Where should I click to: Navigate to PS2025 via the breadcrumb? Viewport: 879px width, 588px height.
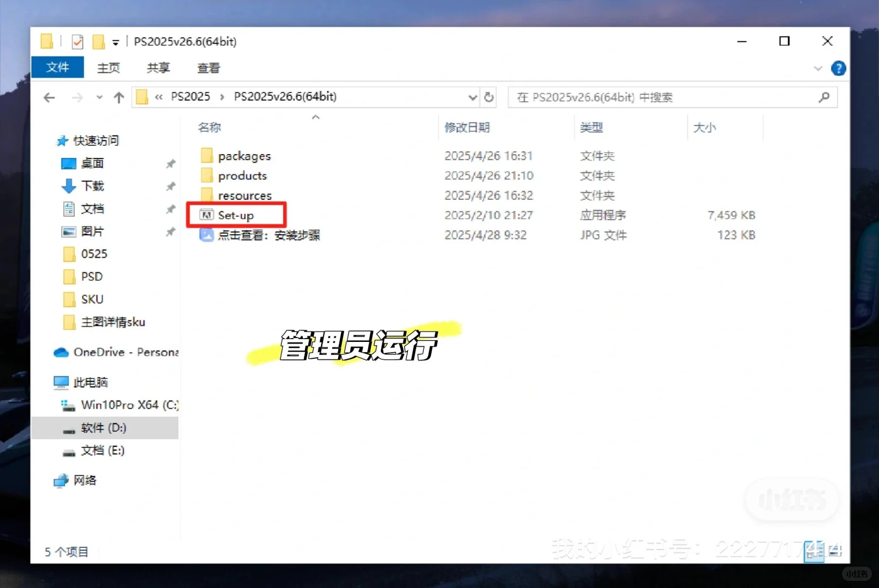[191, 96]
